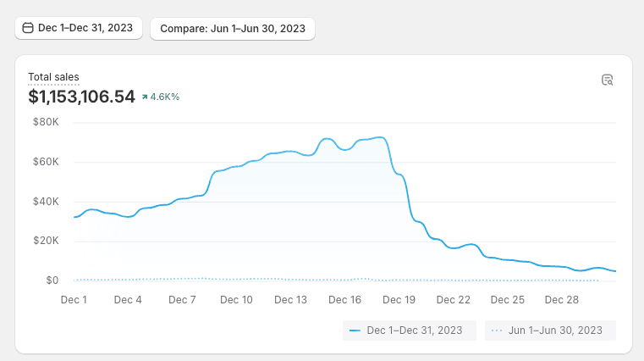This screenshot has height=361, width=644.
Task: Click the $1,153,106.54 sales figure
Action: click(81, 97)
